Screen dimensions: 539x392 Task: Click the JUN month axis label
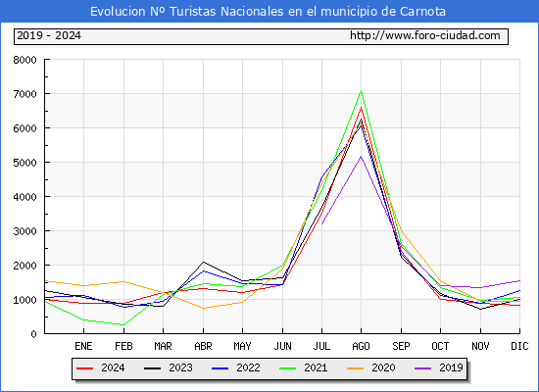(x=282, y=346)
